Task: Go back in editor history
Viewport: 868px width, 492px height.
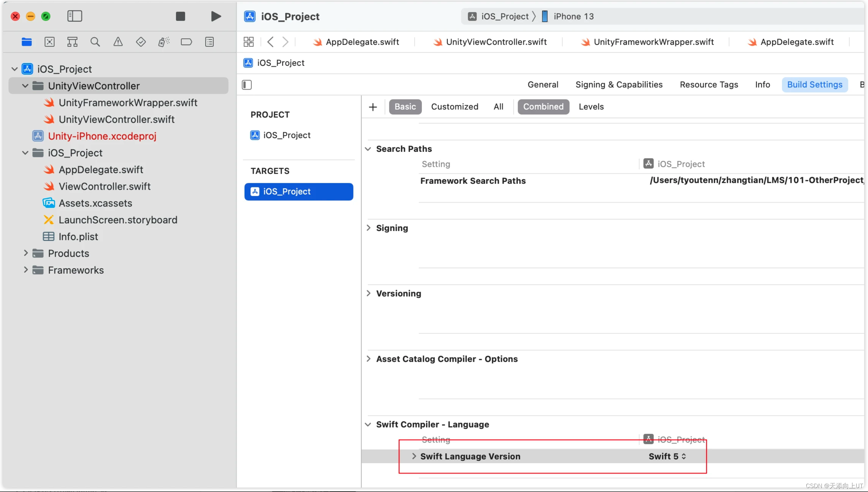Action: [x=270, y=42]
